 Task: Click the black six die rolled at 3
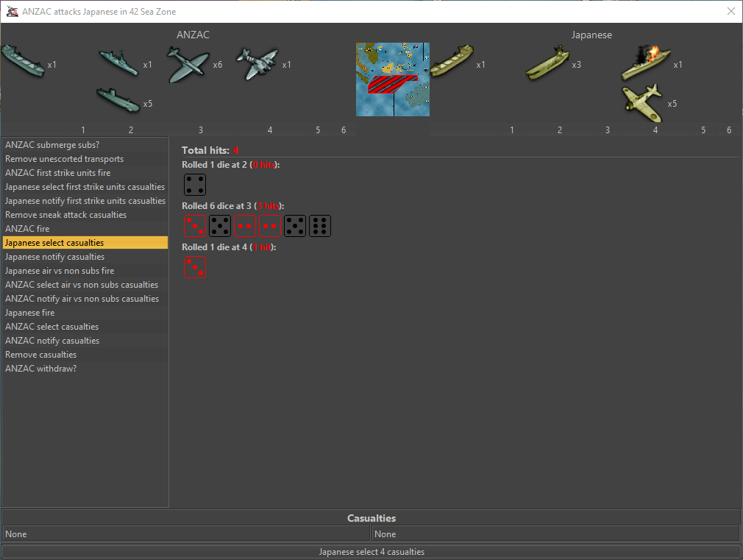click(320, 226)
